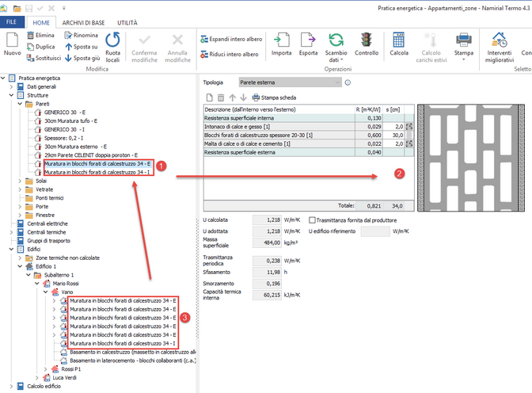Toggle Trasmittanza fornita dal produttore checkbox

click(x=312, y=220)
